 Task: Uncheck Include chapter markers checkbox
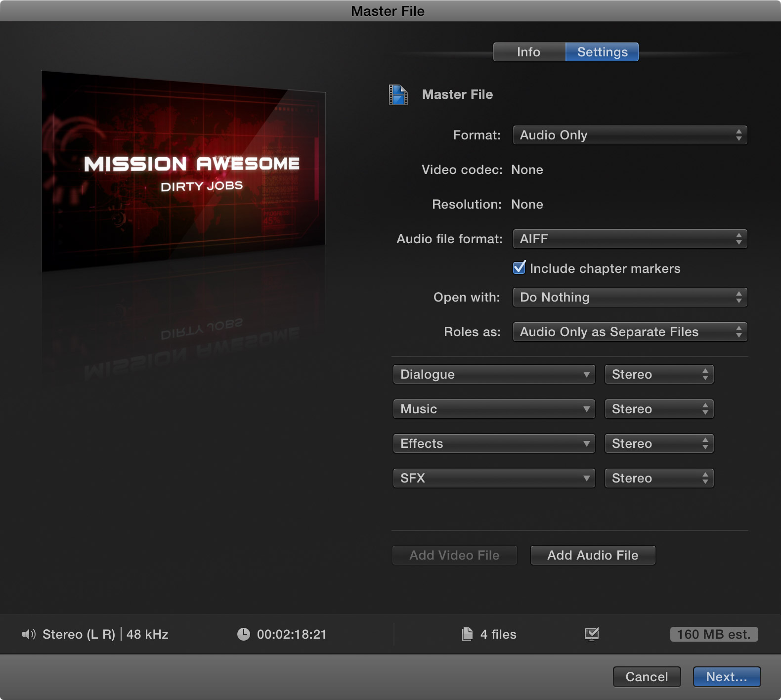(520, 268)
